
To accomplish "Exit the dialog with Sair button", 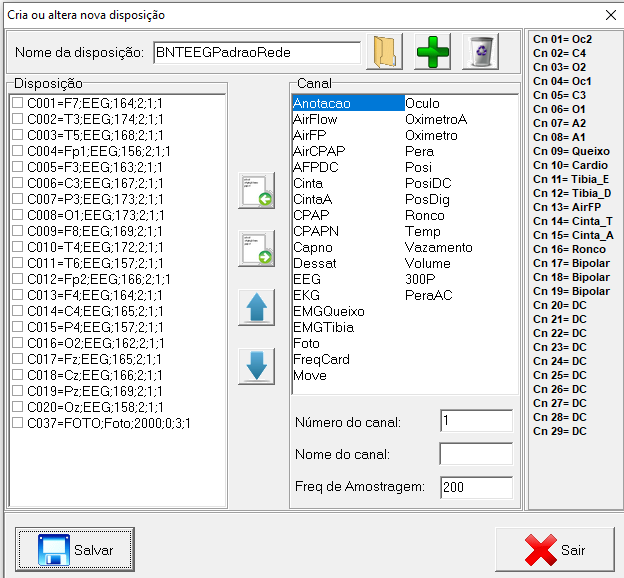I will [x=555, y=550].
